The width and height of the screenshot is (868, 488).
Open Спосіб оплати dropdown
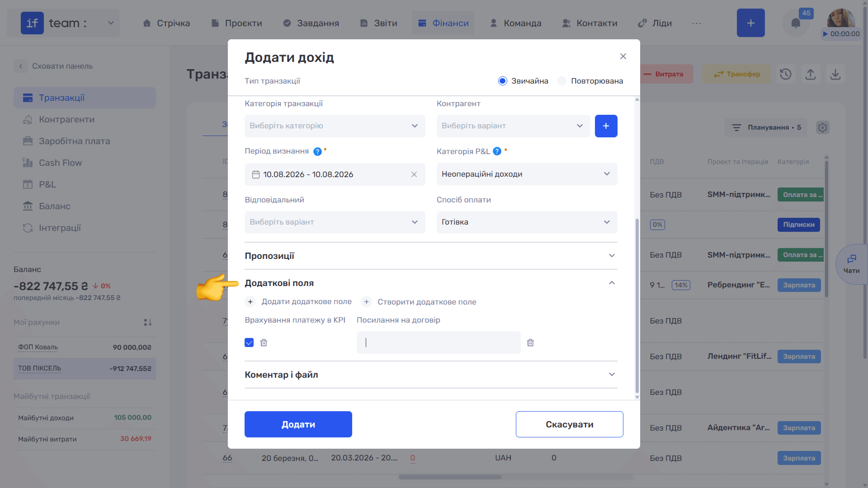527,222
